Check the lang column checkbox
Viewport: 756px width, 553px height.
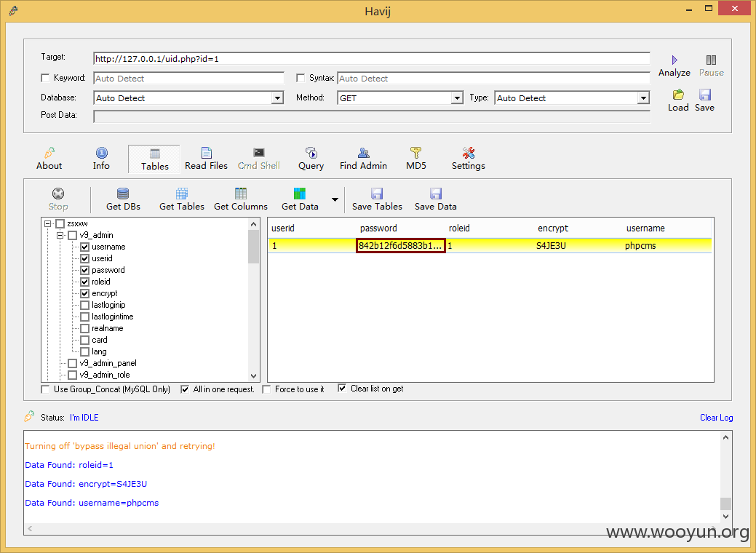[85, 351]
